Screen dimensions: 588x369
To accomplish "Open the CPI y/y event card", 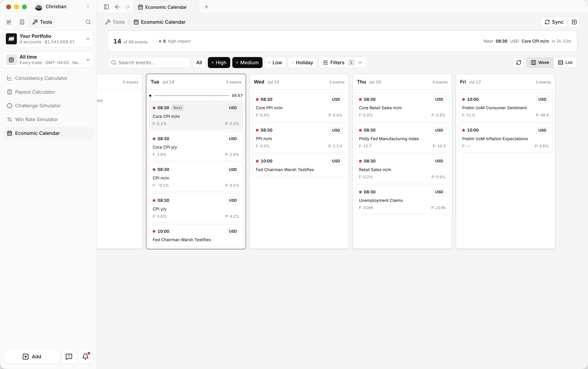I will click(196, 208).
